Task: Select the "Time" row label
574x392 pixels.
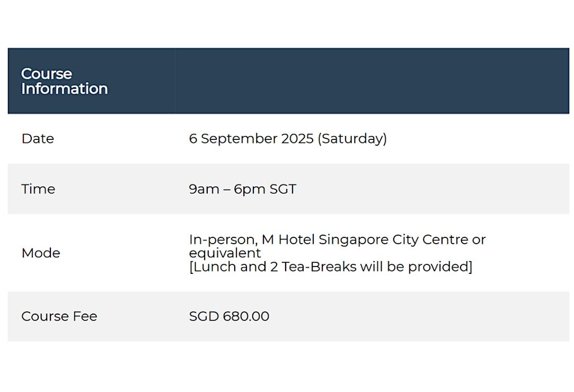Action: pos(38,189)
